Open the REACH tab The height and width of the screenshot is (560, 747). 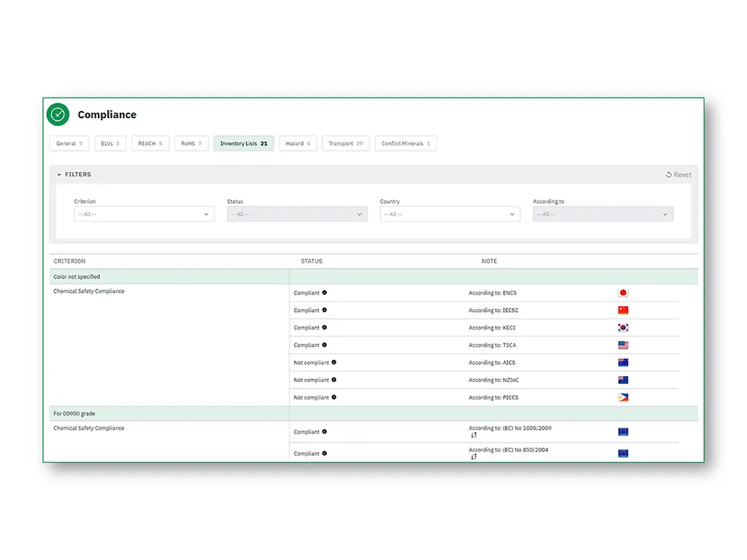(x=150, y=144)
